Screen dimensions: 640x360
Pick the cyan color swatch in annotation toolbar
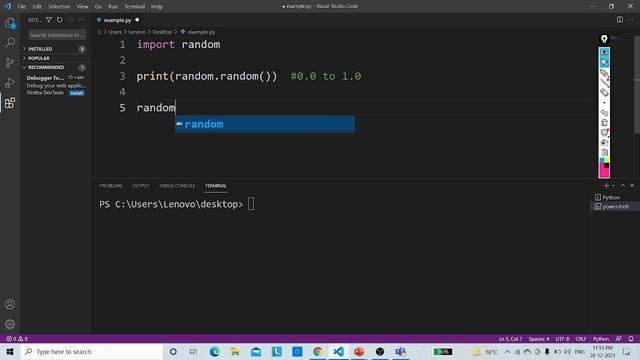tap(601, 161)
